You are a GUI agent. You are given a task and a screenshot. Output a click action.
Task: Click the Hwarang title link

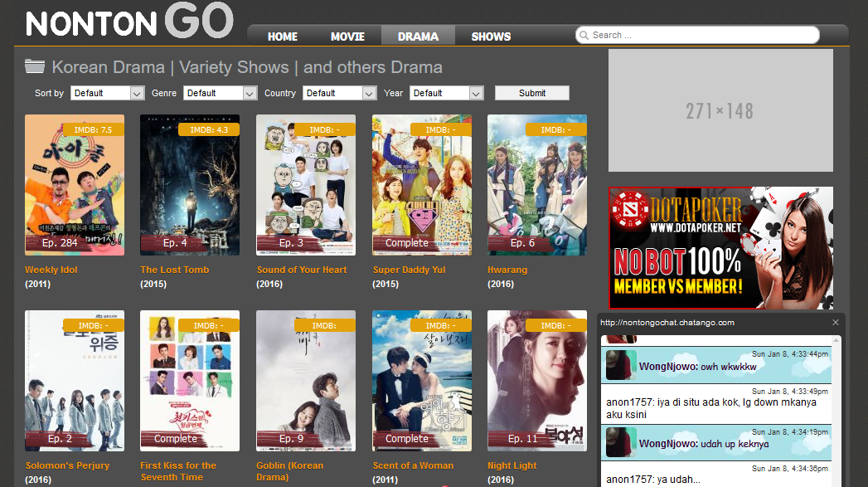pos(507,270)
